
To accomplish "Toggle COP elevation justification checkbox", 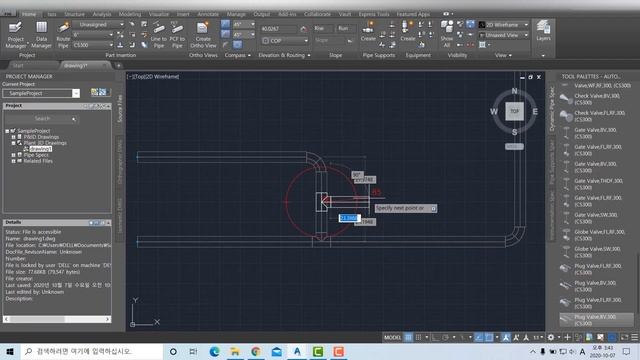I will click(x=266, y=41).
